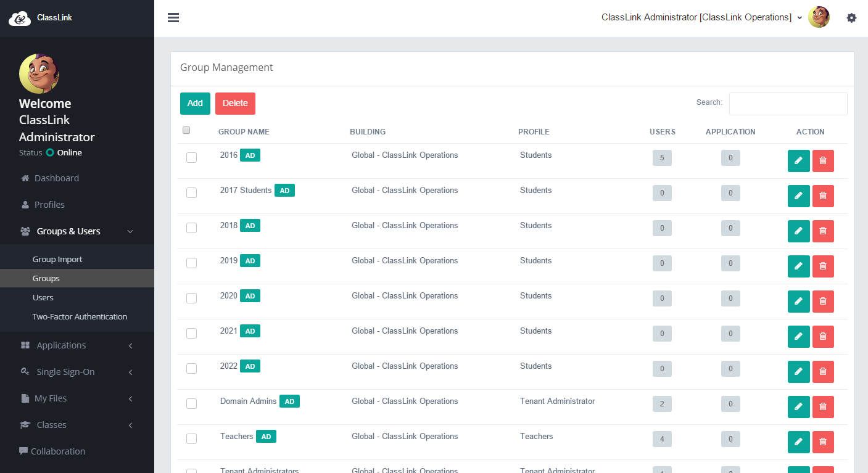868x473 pixels.
Task: Open settings gear icon in header
Action: [x=851, y=18]
